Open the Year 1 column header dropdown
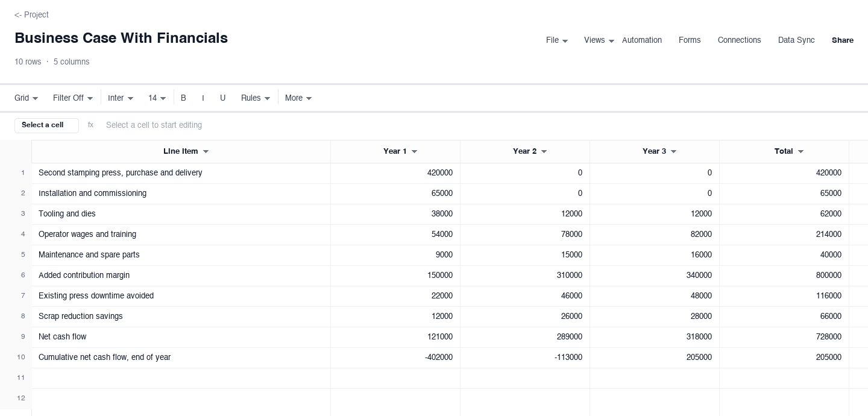 [x=414, y=152]
